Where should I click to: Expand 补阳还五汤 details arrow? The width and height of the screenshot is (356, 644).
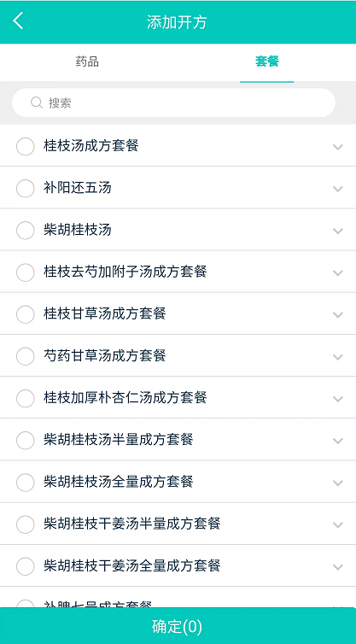click(337, 189)
